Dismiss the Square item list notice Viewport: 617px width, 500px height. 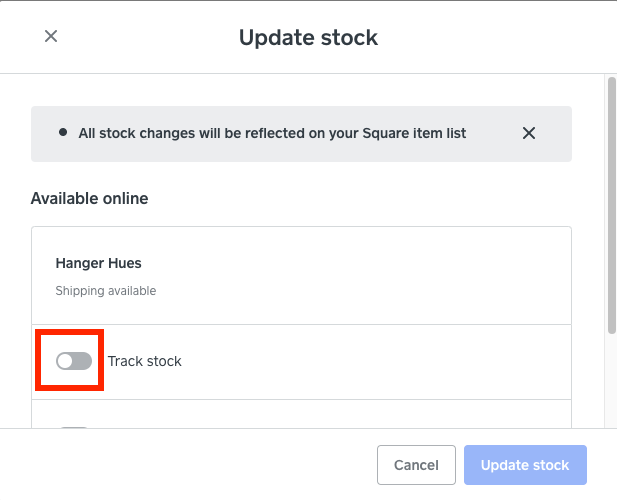coord(529,133)
